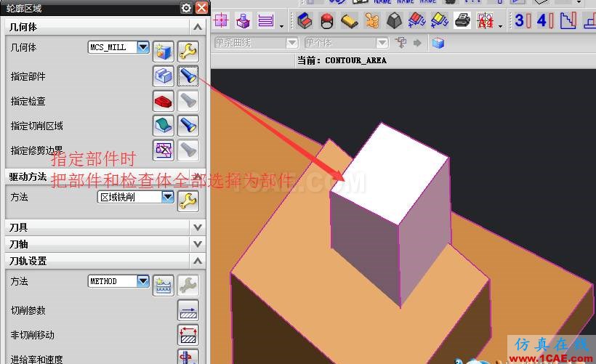The width and height of the screenshot is (596, 364).
Task: Click the grey arrow icon in selection bar
Action: click(x=417, y=43)
